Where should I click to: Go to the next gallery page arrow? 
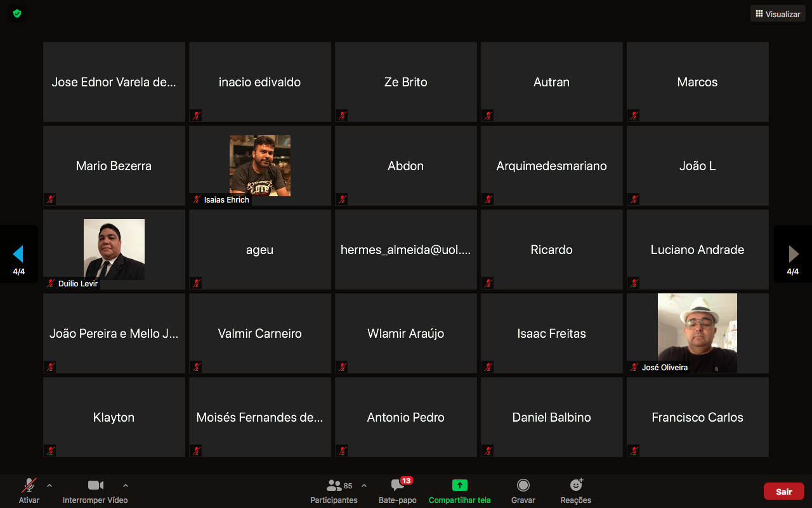tap(793, 254)
